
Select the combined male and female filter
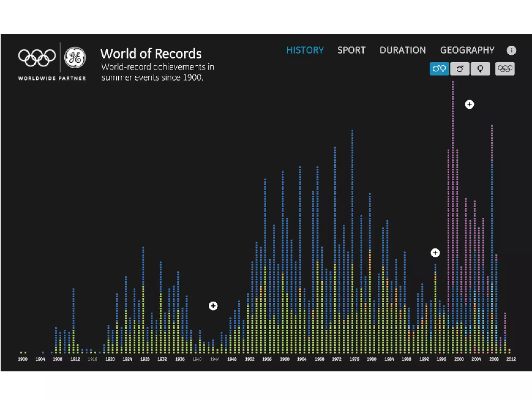(439, 69)
